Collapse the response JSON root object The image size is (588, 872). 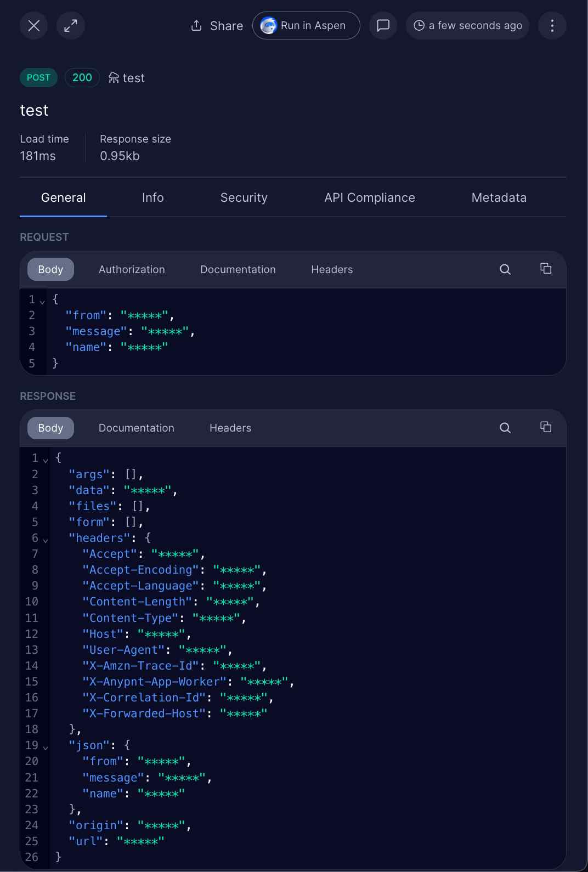46,460
